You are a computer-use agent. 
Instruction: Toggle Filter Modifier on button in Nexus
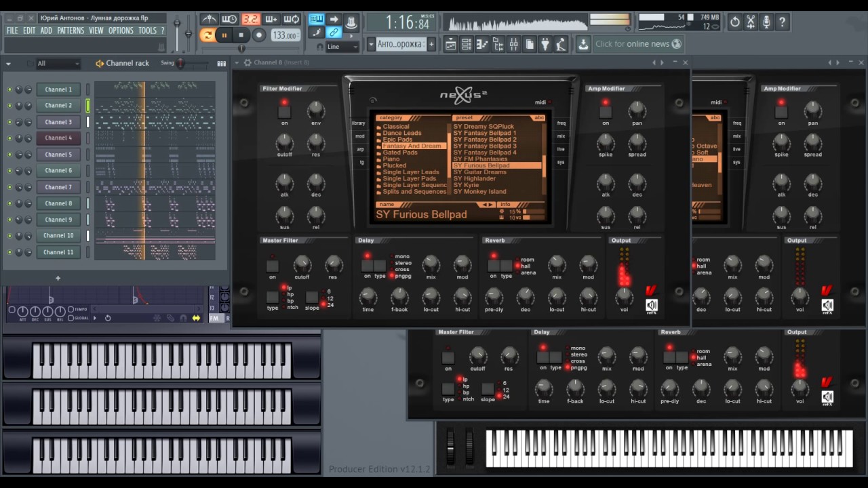[x=284, y=111]
